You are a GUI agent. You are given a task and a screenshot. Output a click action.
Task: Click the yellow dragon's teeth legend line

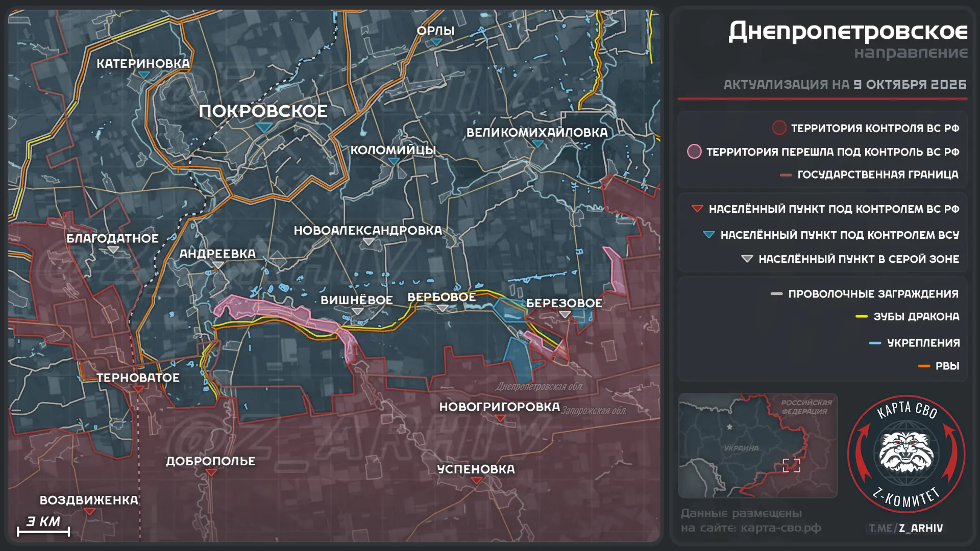862,316
